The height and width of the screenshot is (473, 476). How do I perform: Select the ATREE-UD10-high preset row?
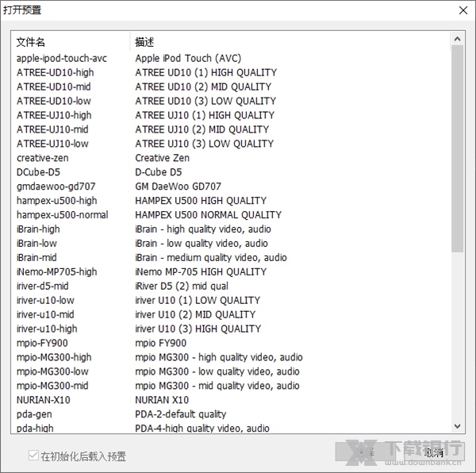[x=55, y=73]
